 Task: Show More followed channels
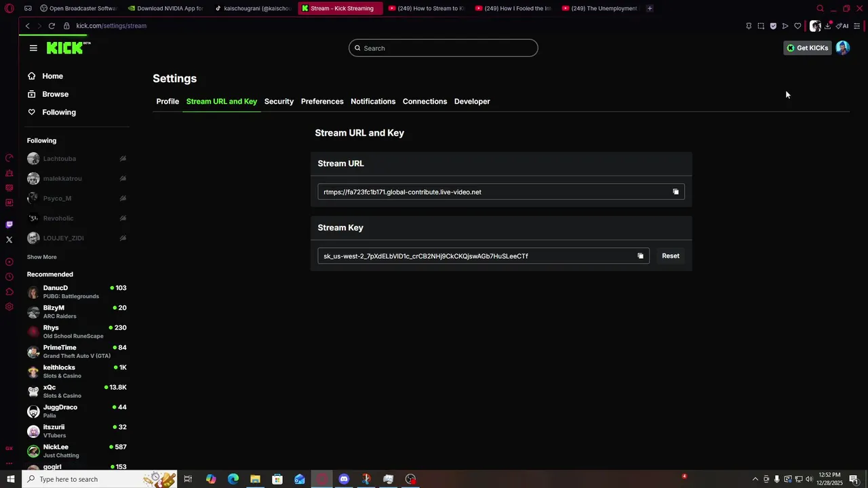(42, 258)
